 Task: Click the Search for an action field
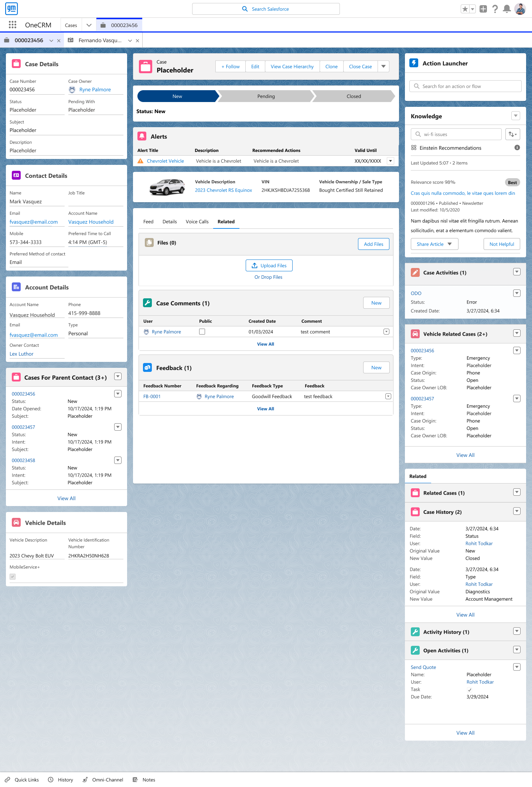click(x=465, y=86)
